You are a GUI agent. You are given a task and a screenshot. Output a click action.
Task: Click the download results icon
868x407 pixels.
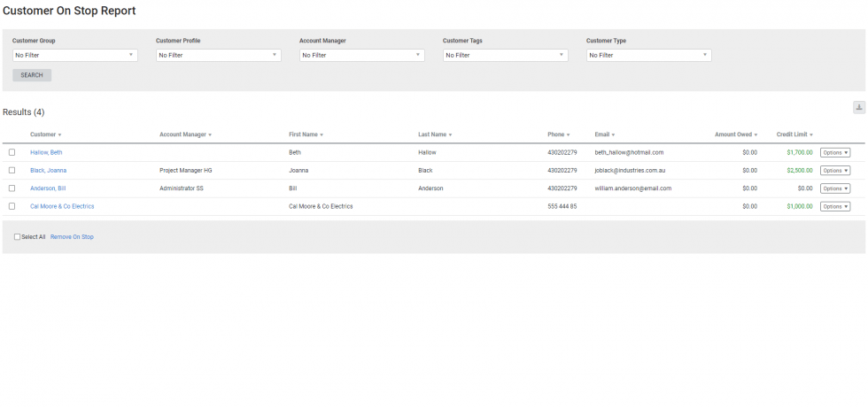pos(858,107)
